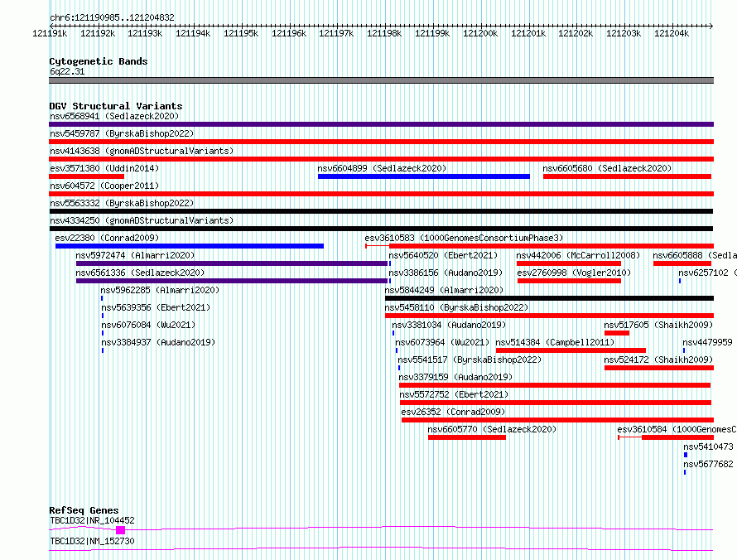
Task: Open the nsv5572752 (Ebert2021) label
Action: [x=454, y=394]
